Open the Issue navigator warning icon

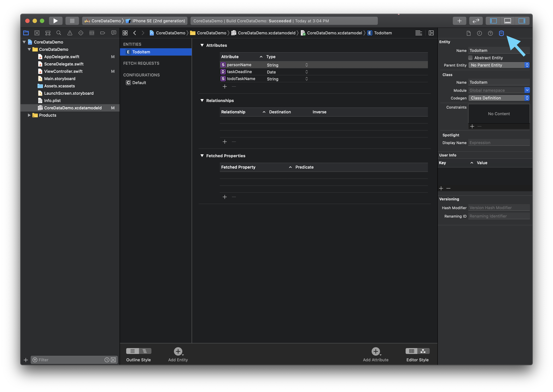coord(70,33)
